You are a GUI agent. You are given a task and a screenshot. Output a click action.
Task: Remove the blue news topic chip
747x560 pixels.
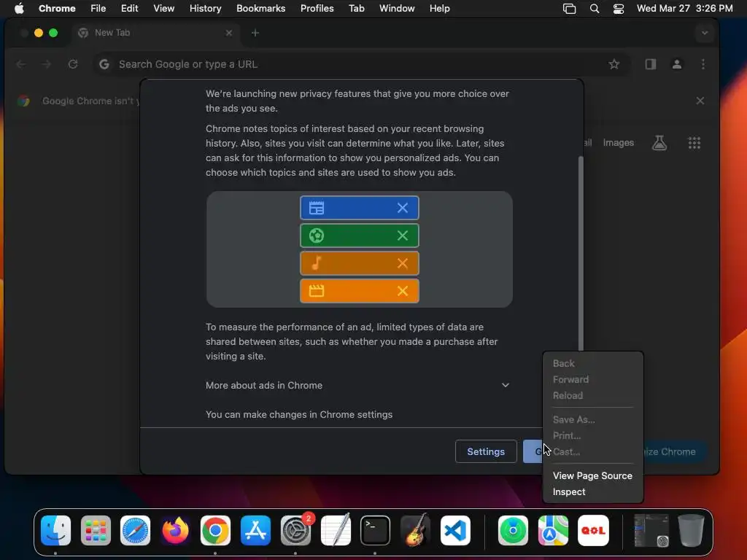tap(403, 208)
